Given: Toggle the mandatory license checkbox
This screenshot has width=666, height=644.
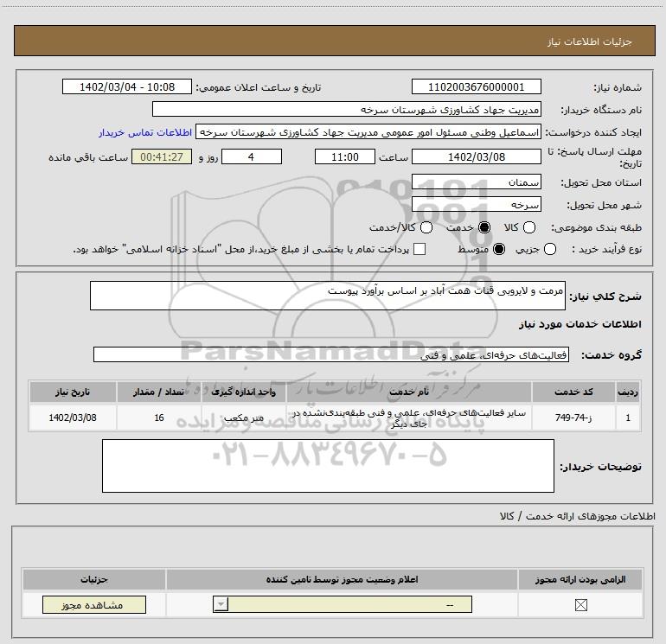Looking at the screenshot, I should 580,605.
